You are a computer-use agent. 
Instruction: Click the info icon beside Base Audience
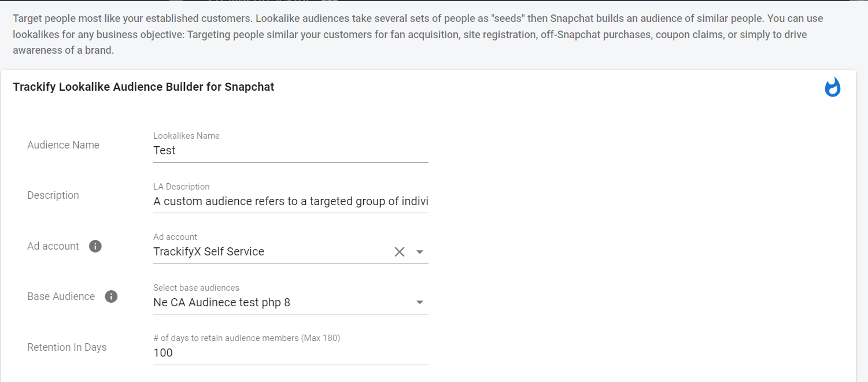111,296
